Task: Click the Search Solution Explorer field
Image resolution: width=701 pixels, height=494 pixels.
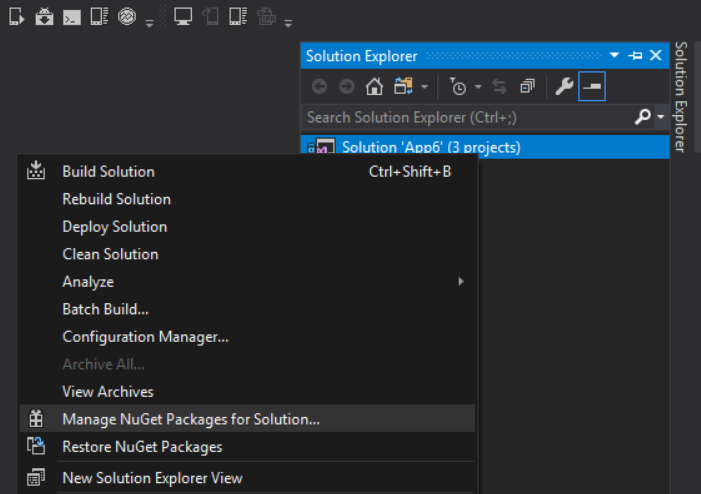Action: click(468, 117)
